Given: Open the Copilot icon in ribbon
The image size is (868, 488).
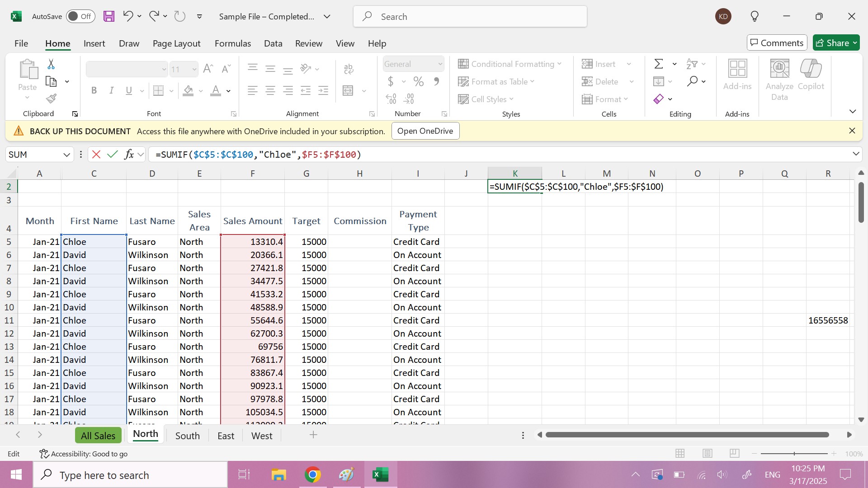Looking at the screenshot, I should click(811, 75).
